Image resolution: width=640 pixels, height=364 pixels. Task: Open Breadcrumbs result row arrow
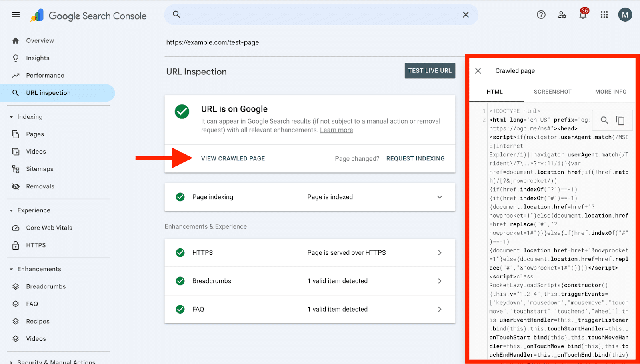coord(440,281)
